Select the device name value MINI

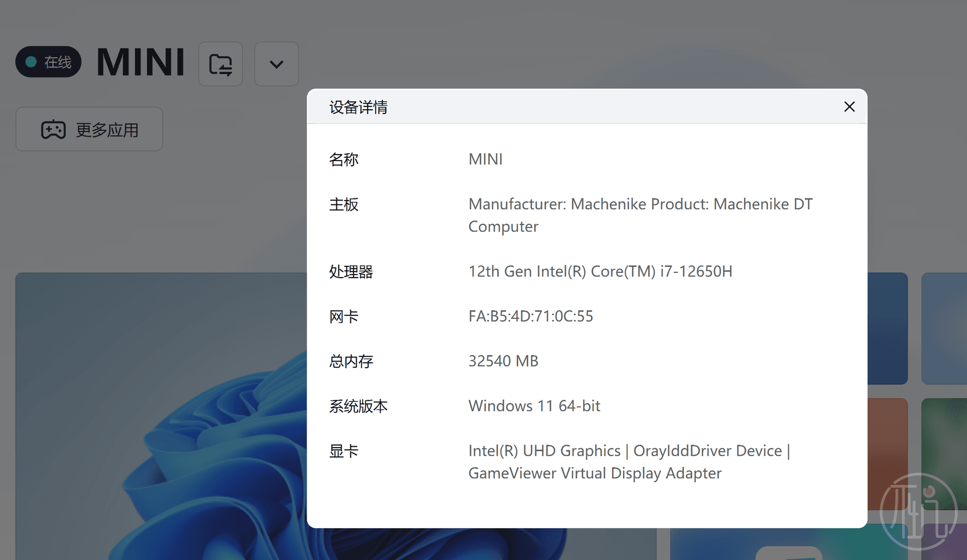click(486, 159)
